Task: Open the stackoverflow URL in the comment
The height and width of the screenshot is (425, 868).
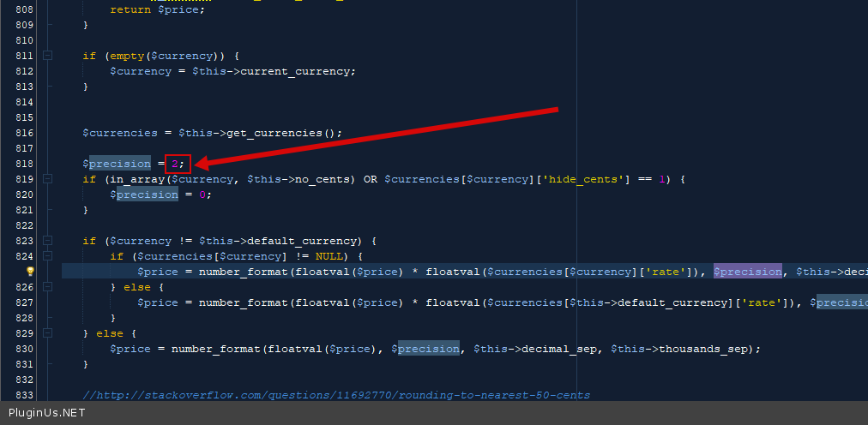Action: point(336,395)
